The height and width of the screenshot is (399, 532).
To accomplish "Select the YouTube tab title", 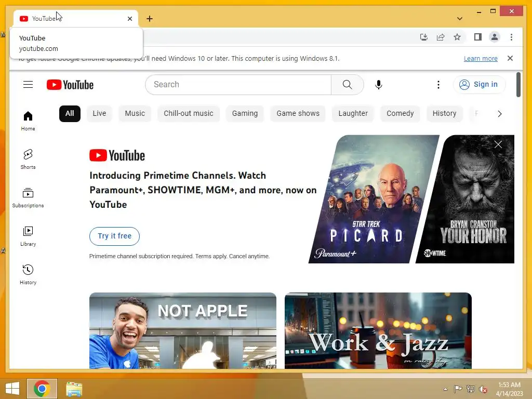I will (44, 19).
